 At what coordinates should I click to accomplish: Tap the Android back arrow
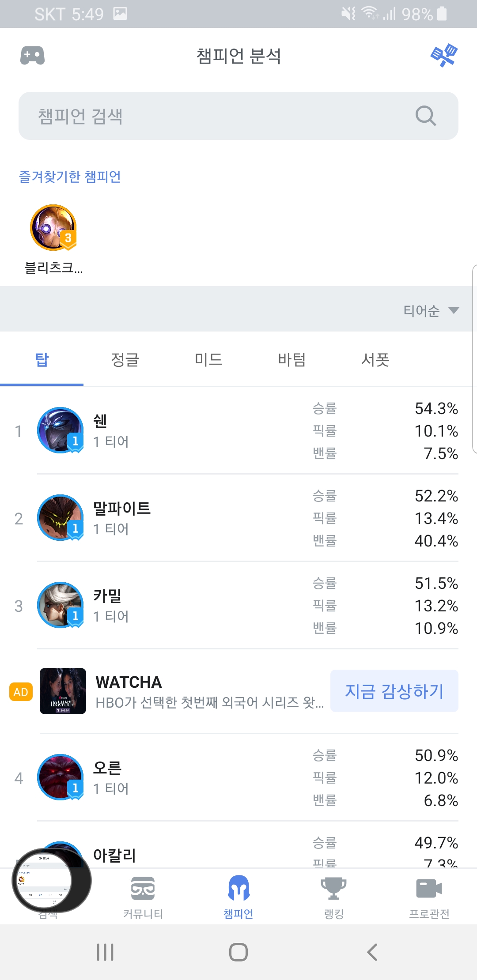coord(372,952)
